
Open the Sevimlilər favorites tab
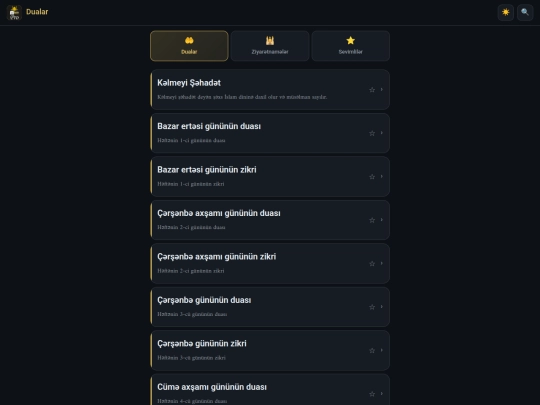tap(351, 46)
